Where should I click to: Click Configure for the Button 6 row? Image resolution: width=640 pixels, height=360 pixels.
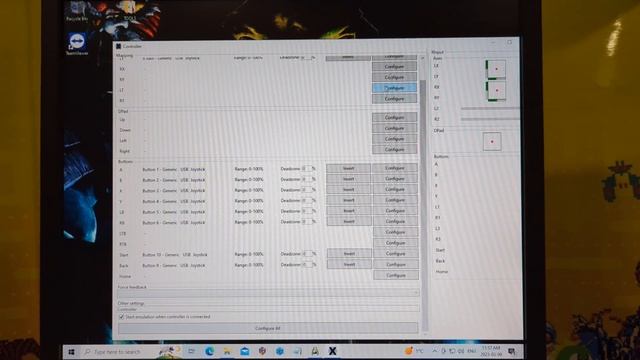pos(395,221)
